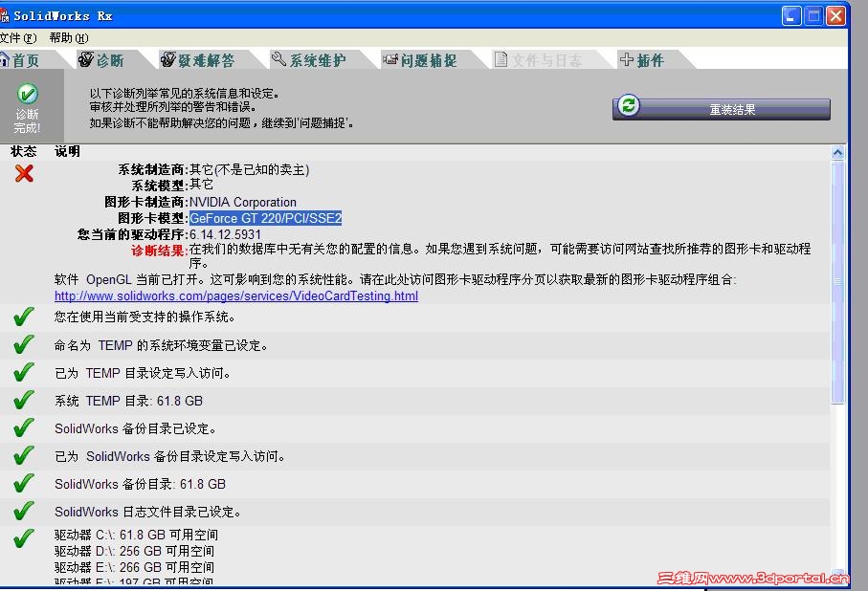868x591 pixels.
Task: Click the SolidWorks Rx title bar icon
Action: [x=5, y=16]
